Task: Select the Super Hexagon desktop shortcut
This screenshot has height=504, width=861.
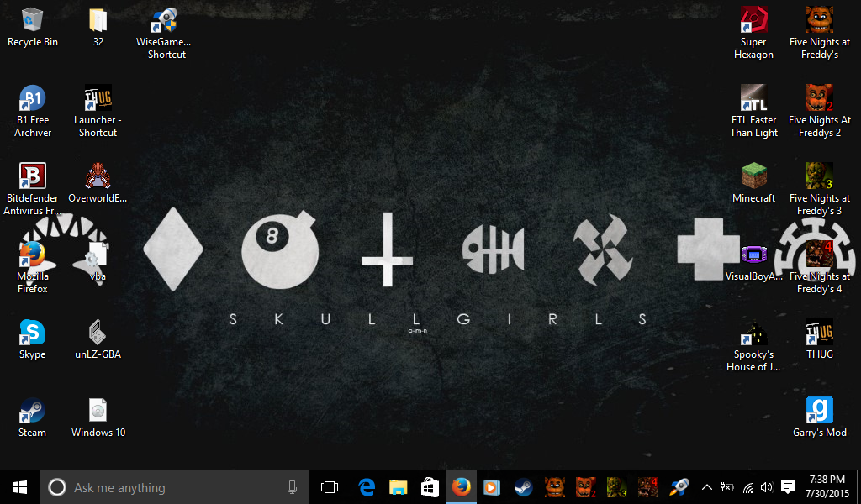Action: [753, 33]
